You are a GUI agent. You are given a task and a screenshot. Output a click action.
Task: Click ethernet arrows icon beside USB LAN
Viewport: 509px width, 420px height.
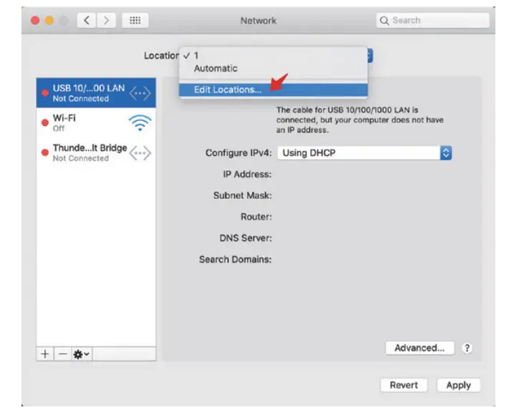tap(140, 94)
